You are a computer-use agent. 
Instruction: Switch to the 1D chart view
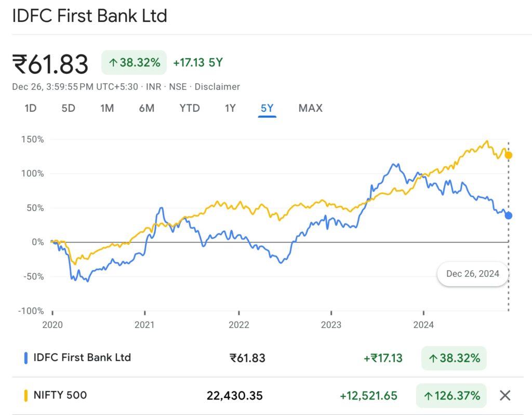[x=30, y=108]
